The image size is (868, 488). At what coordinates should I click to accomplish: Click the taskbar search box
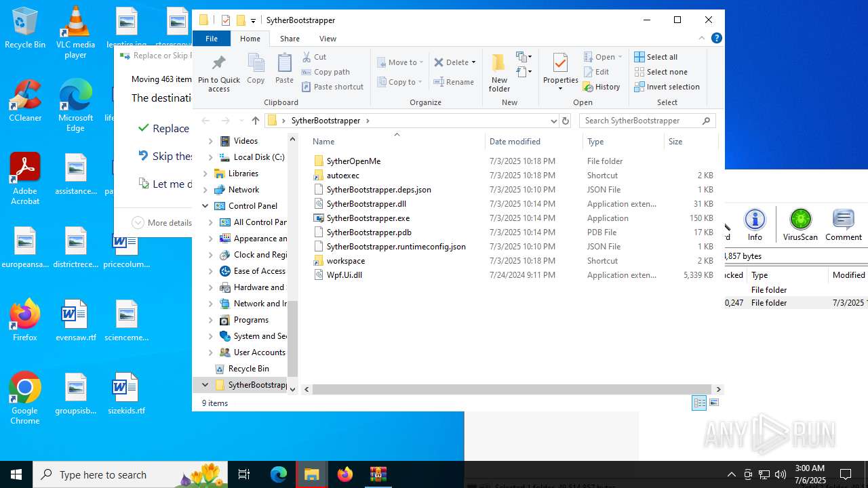[x=130, y=474]
